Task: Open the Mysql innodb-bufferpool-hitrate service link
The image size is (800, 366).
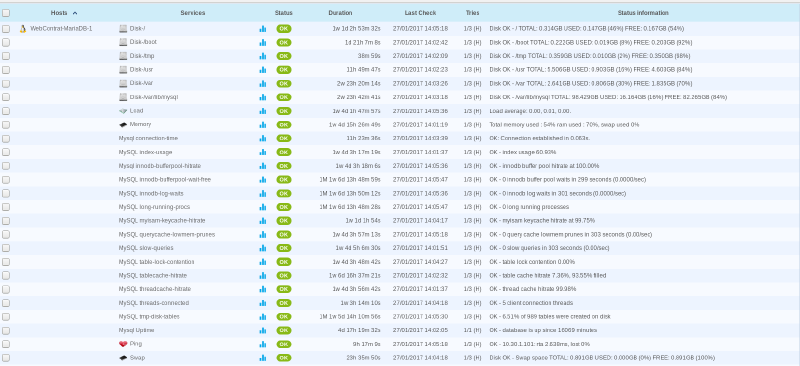Action: (x=160, y=166)
